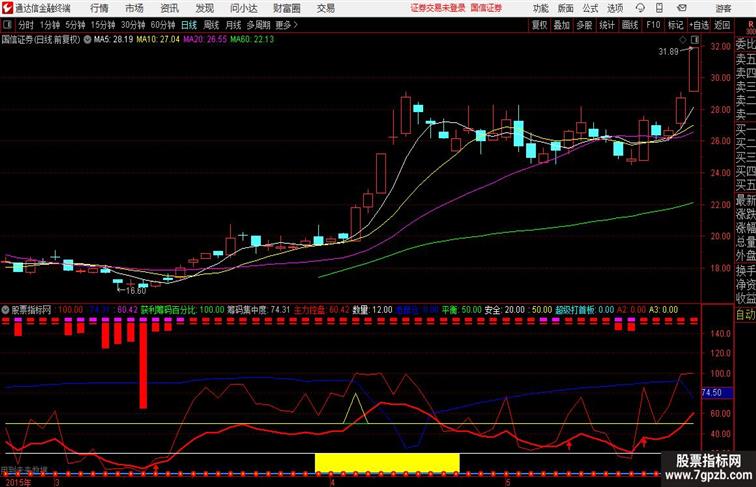
Task: Open the mobile phone icon in title bar
Action: pos(660,8)
